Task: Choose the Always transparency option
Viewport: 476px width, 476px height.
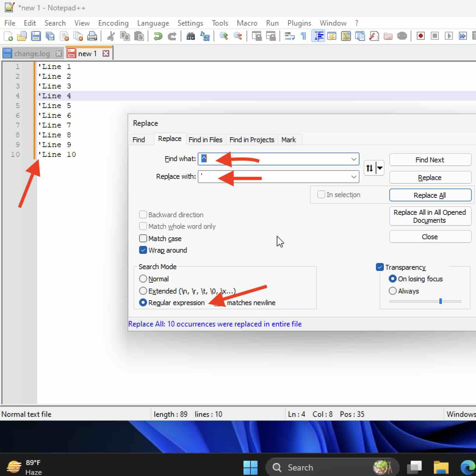Action: [393, 291]
